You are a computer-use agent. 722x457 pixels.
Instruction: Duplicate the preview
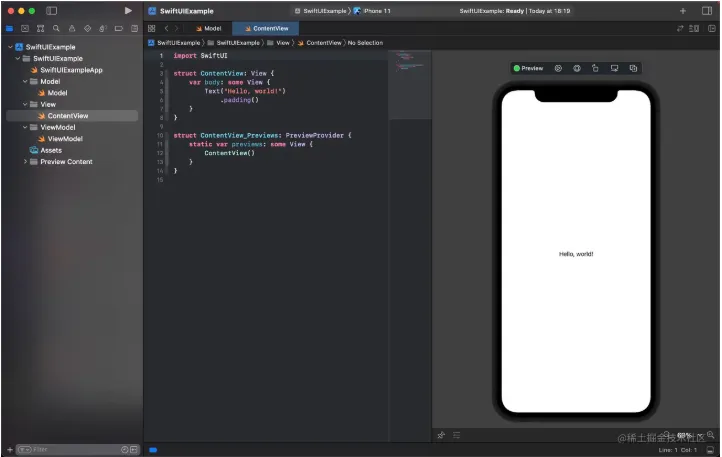click(633, 68)
